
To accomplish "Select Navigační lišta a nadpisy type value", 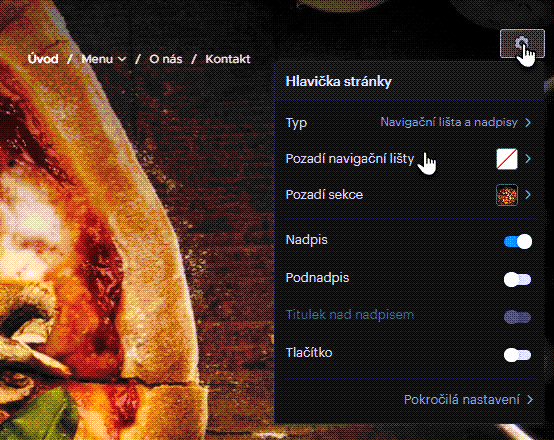I will click(x=449, y=122).
